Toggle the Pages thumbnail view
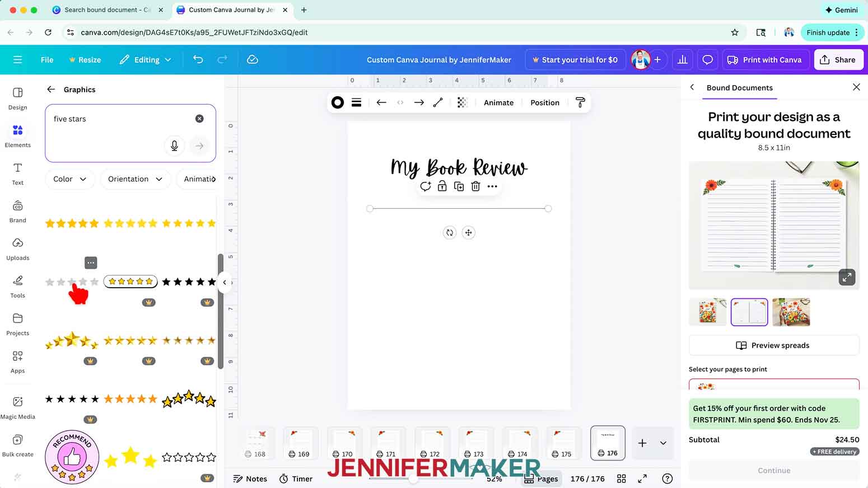 (x=541, y=478)
